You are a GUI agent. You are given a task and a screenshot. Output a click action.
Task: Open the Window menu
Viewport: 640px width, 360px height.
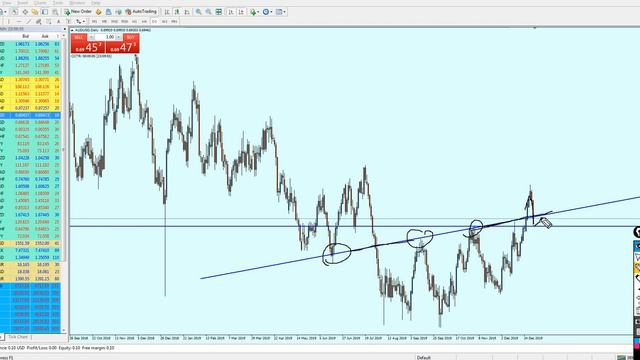77,3
